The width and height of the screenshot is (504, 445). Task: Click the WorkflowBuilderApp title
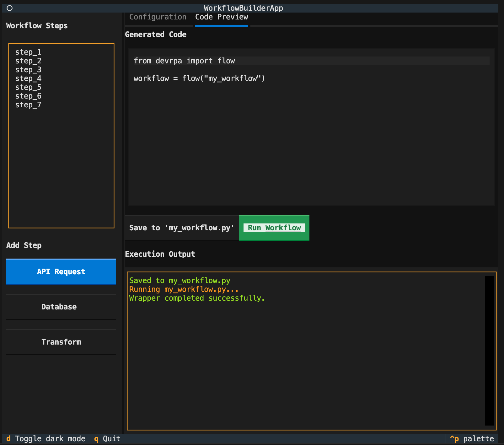click(244, 8)
